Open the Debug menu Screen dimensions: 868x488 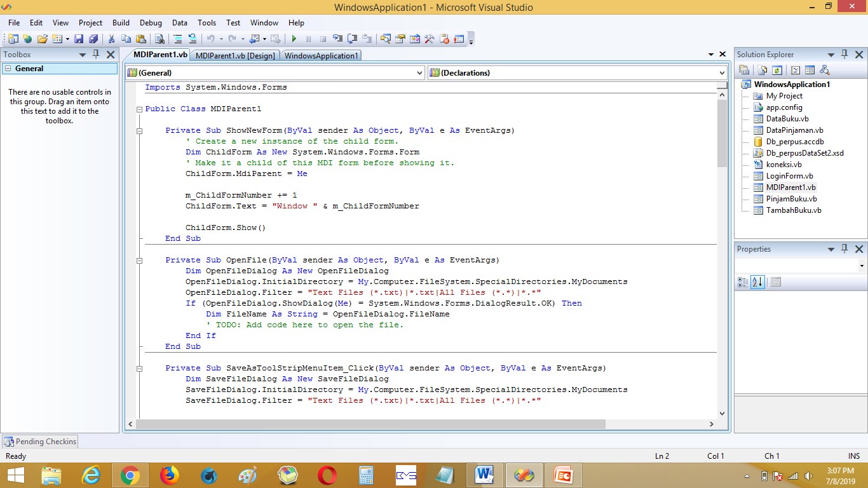click(151, 23)
